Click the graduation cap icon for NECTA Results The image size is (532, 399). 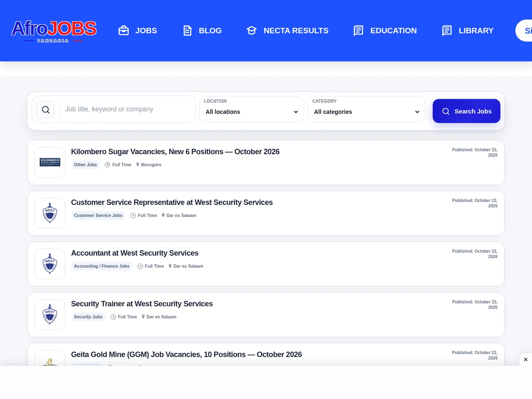251,30
